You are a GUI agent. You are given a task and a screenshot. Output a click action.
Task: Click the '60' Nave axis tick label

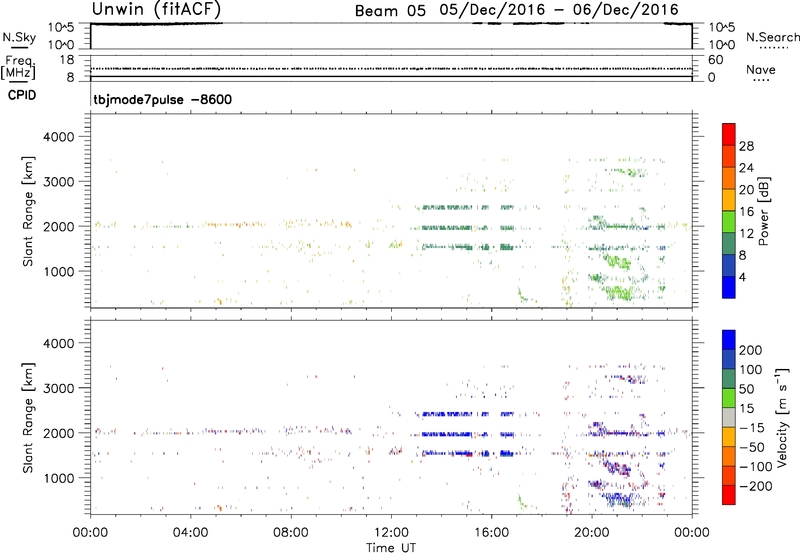coord(716,60)
